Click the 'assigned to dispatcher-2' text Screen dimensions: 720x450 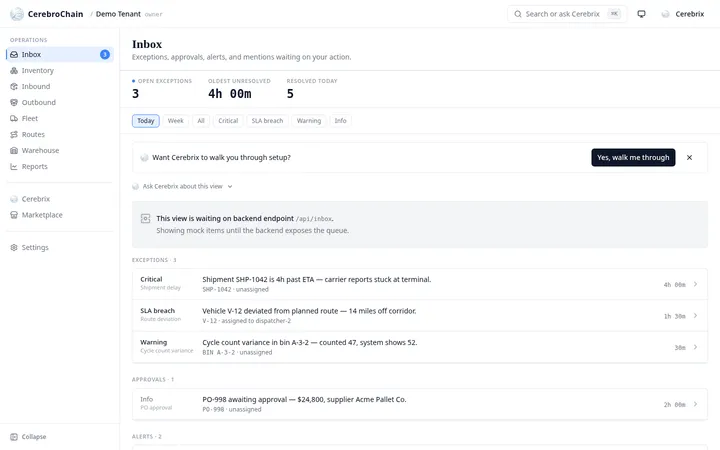[256, 321]
